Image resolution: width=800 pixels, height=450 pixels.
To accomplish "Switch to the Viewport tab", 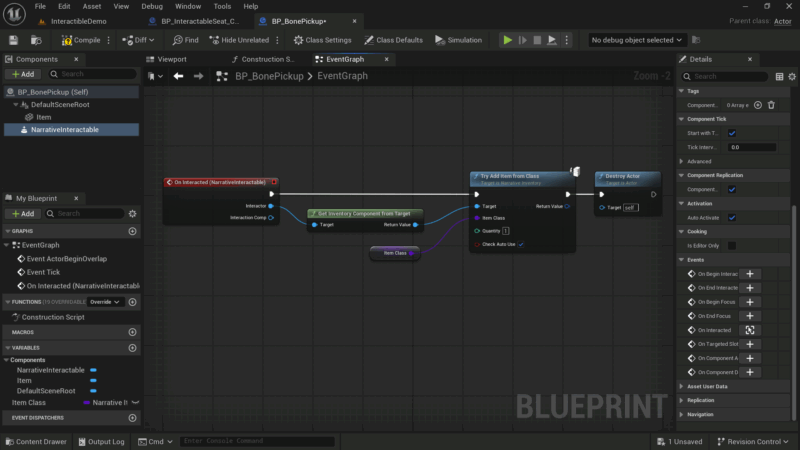I will pyautogui.click(x=172, y=59).
